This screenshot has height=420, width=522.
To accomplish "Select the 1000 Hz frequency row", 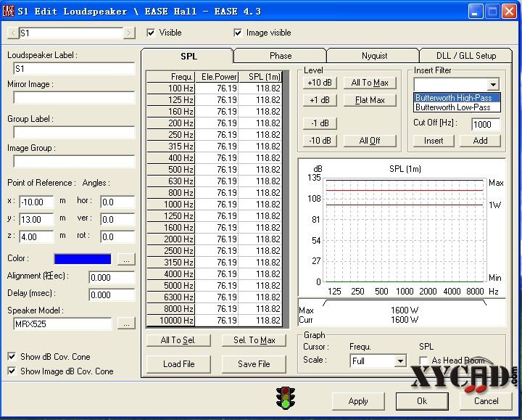I will tap(215, 204).
